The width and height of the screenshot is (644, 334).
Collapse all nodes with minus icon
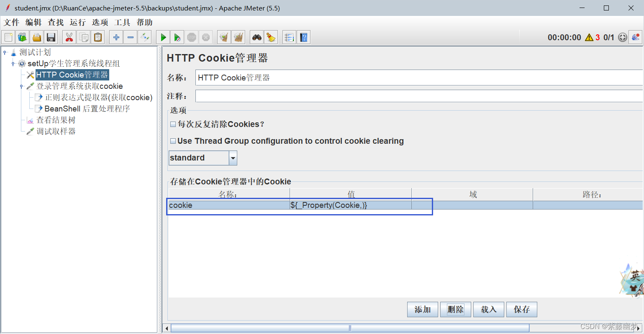[131, 37]
